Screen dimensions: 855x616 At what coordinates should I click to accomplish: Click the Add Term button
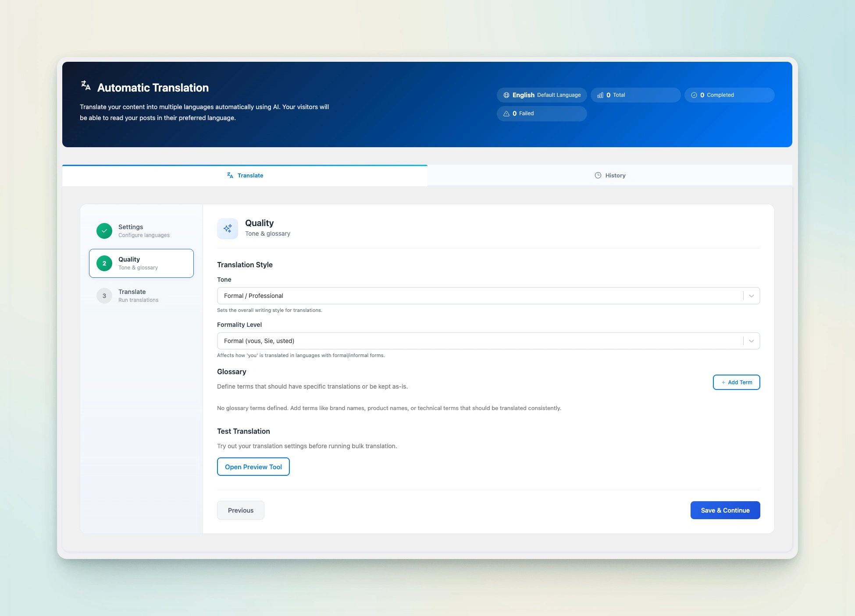click(x=736, y=382)
